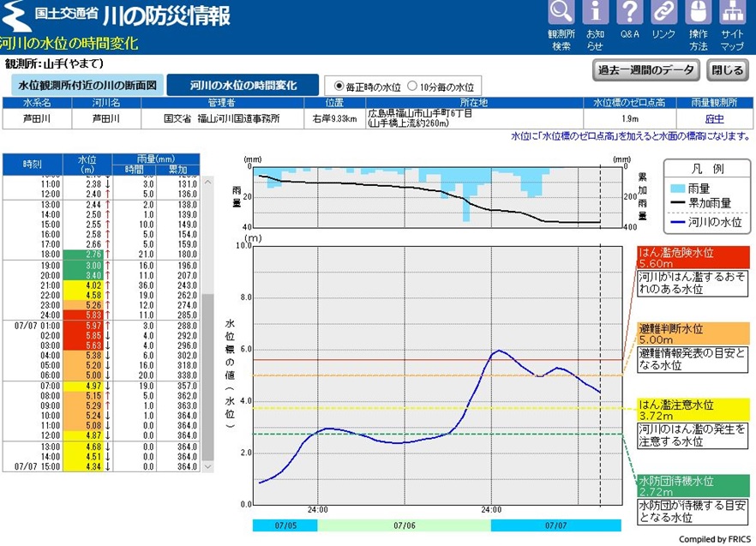756x546 pixels.
Task: Open the 府中 rainfall station link
Action: 714,119
